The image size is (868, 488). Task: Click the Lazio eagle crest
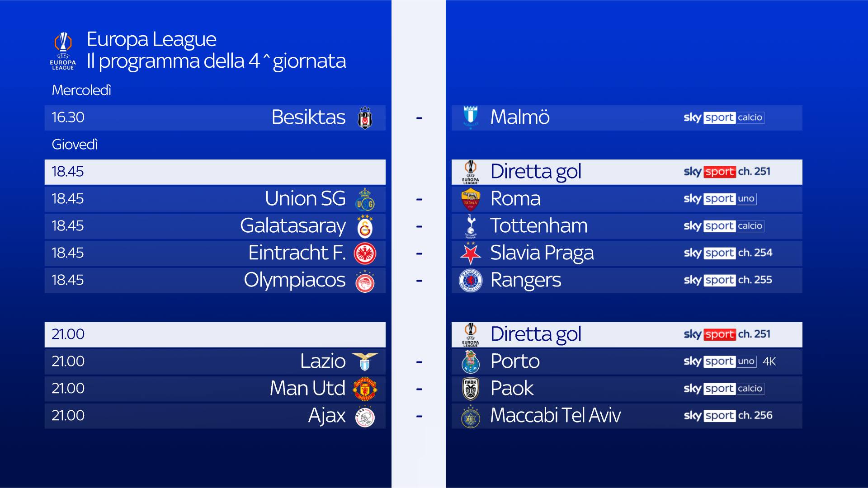pyautogui.click(x=365, y=361)
